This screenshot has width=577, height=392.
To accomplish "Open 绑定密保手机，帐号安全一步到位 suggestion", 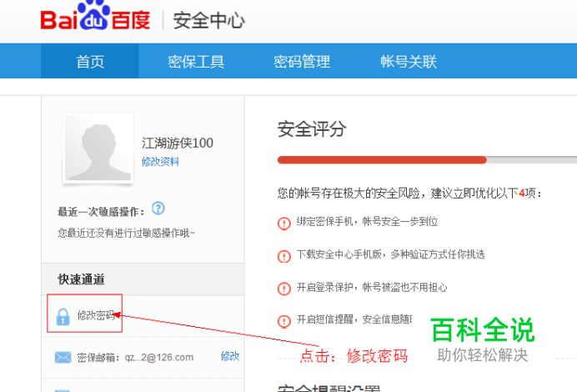I will point(367,222).
